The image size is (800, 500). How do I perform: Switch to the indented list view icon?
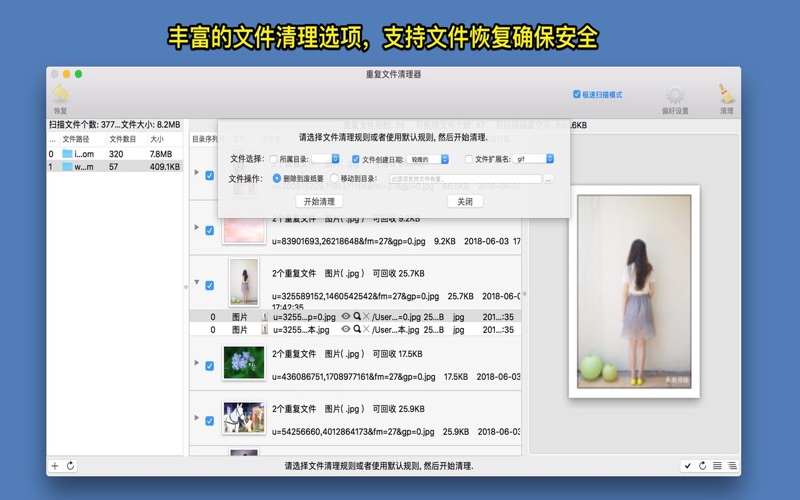732,465
